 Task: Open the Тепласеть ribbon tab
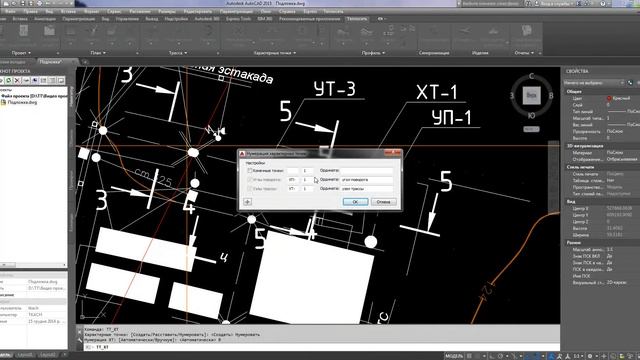click(x=357, y=19)
